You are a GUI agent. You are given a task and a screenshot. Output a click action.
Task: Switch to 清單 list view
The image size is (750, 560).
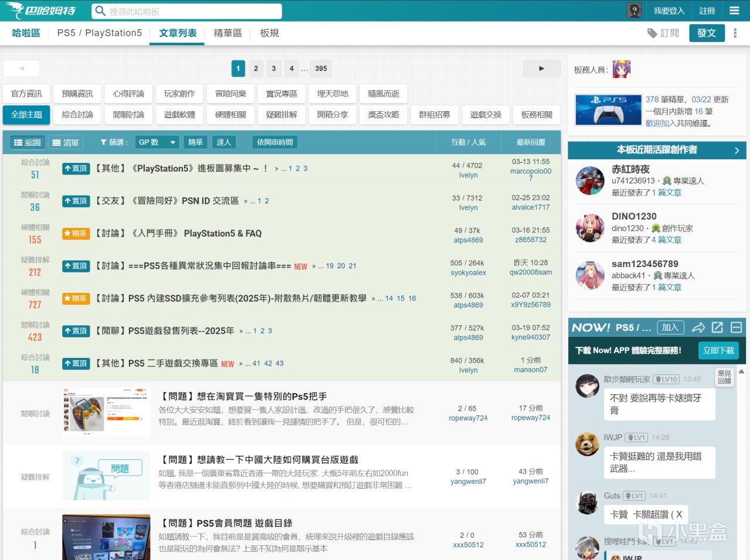(x=65, y=142)
